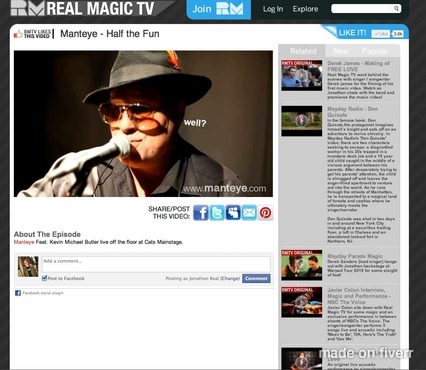Open Mayday Radio - Don Quixote title
Viewport: 426px width, 370px height.
pyautogui.click(x=352, y=112)
